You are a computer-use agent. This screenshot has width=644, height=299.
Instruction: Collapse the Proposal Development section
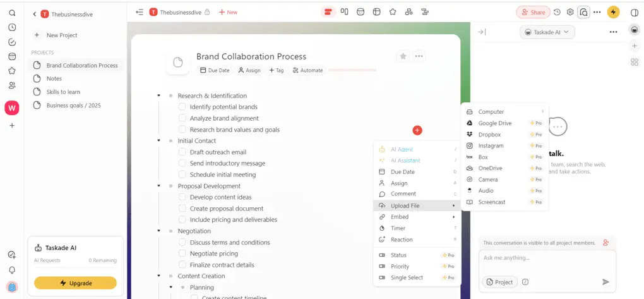tap(158, 186)
